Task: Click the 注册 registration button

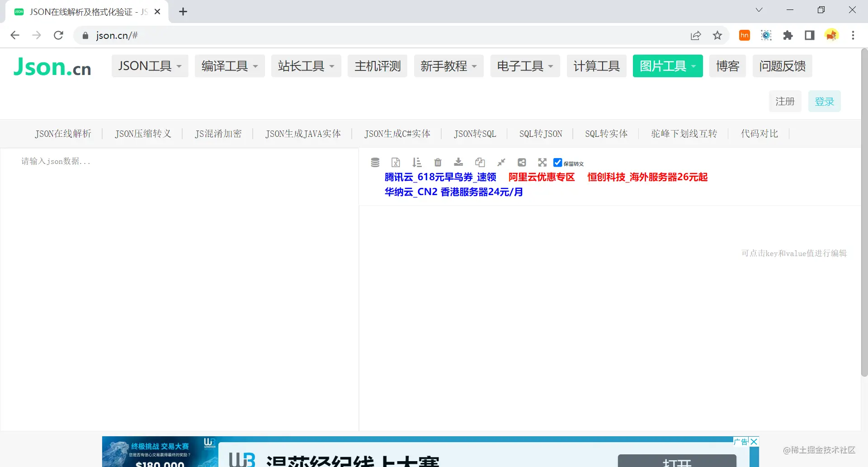Action: [785, 101]
